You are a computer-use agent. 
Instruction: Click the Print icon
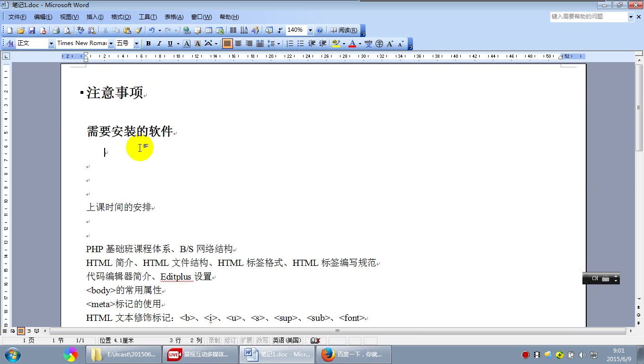click(56, 30)
